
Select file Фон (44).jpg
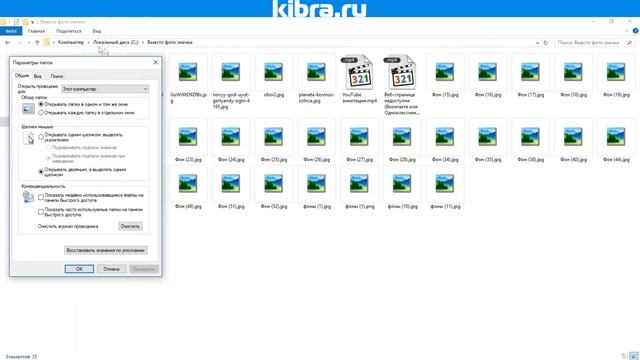click(616, 140)
